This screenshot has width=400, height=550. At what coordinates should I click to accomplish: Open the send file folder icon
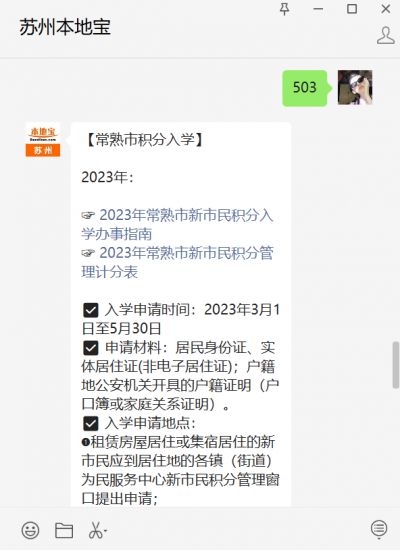64,530
